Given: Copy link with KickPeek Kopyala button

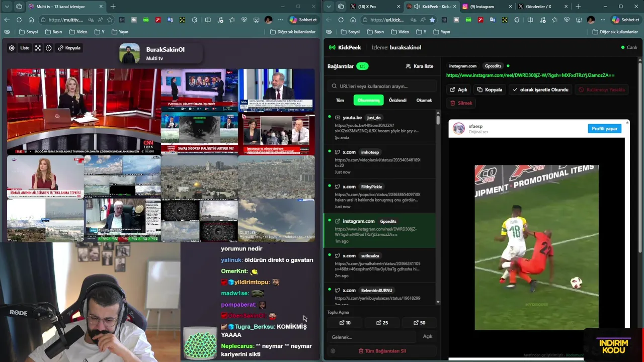Looking at the screenshot, I should [490, 89].
